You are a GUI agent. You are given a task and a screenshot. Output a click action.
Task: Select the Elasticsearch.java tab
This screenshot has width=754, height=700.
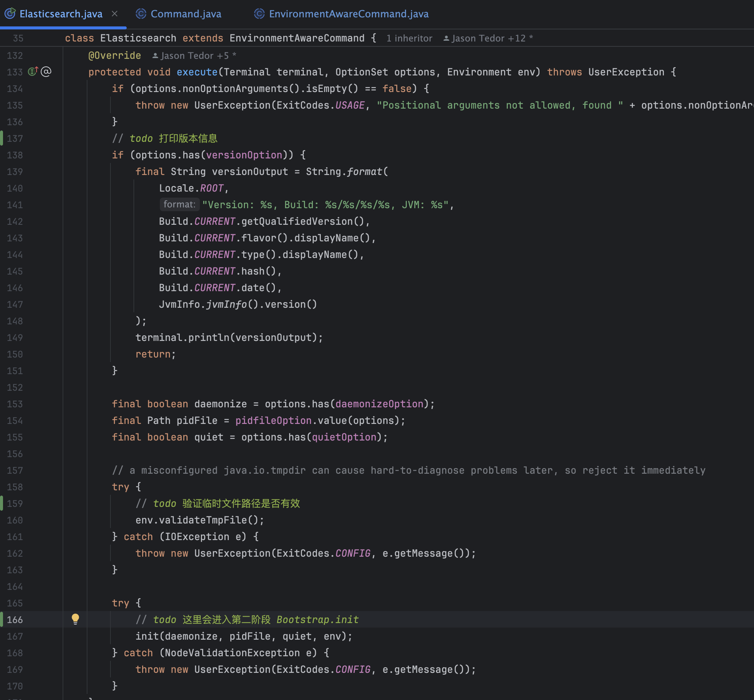61,14
